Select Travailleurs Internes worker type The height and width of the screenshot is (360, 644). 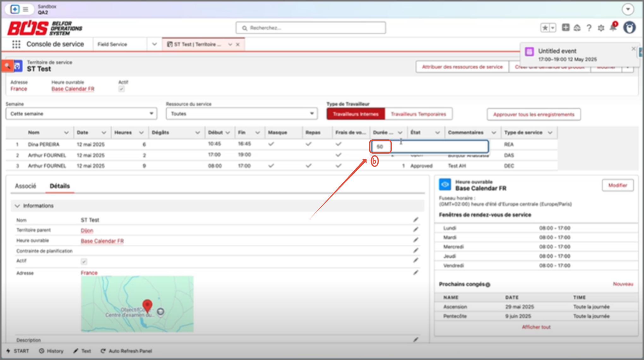point(356,114)
